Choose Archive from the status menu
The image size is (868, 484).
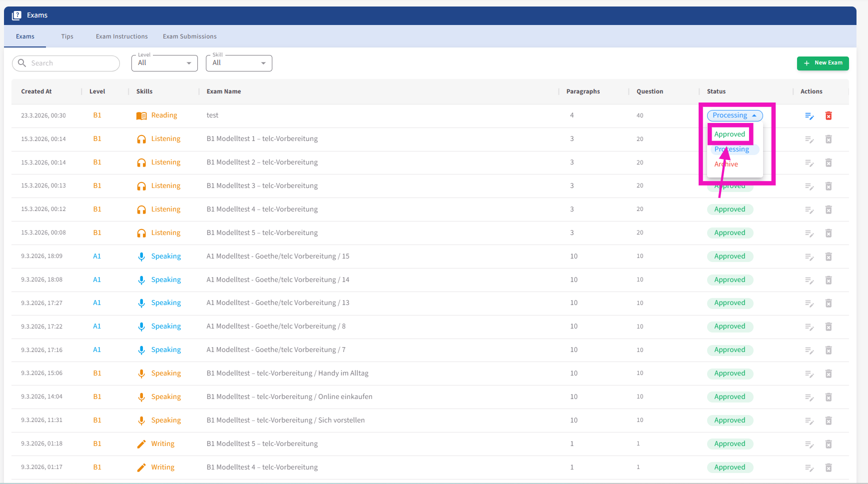[726, 164]
